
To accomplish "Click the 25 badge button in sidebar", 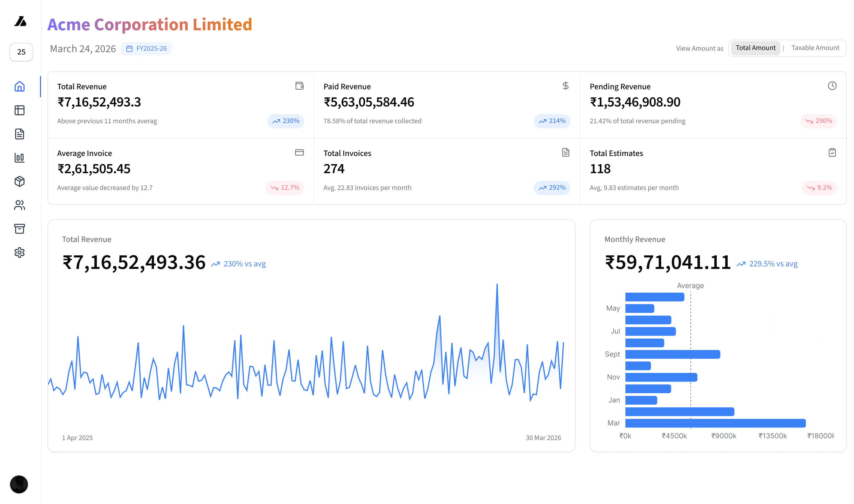I will point(21,52).
